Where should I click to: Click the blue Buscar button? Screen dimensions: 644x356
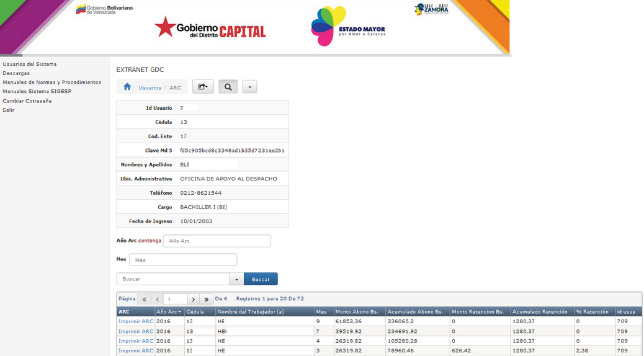coord(261,279)
